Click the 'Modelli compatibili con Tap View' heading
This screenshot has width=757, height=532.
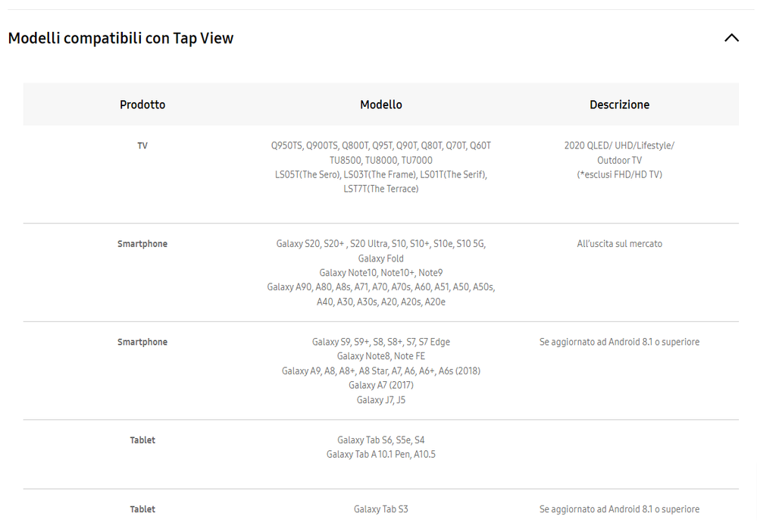(x=120, y=38)
